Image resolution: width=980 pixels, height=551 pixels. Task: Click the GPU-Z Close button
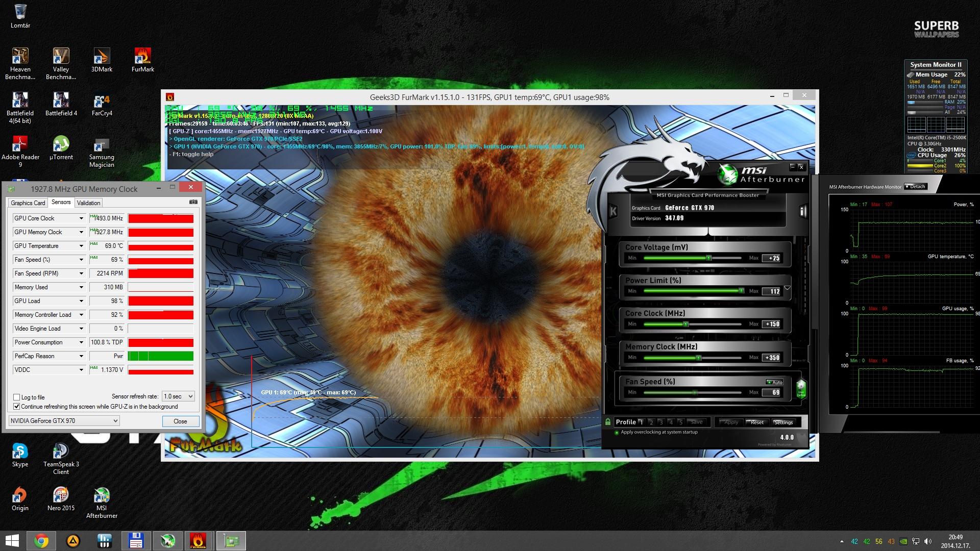[180, 421]
